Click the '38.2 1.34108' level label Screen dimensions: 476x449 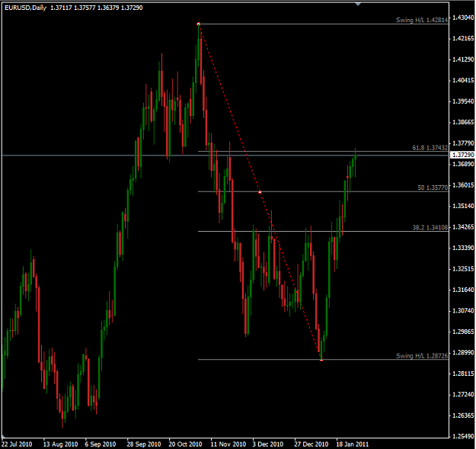pos(430,227)
